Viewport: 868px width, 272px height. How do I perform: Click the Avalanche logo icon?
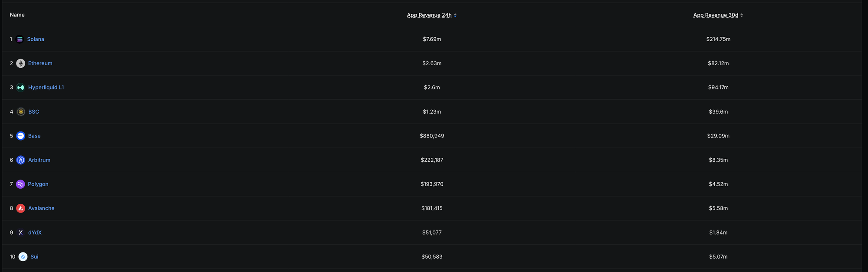tap(21, 208)
